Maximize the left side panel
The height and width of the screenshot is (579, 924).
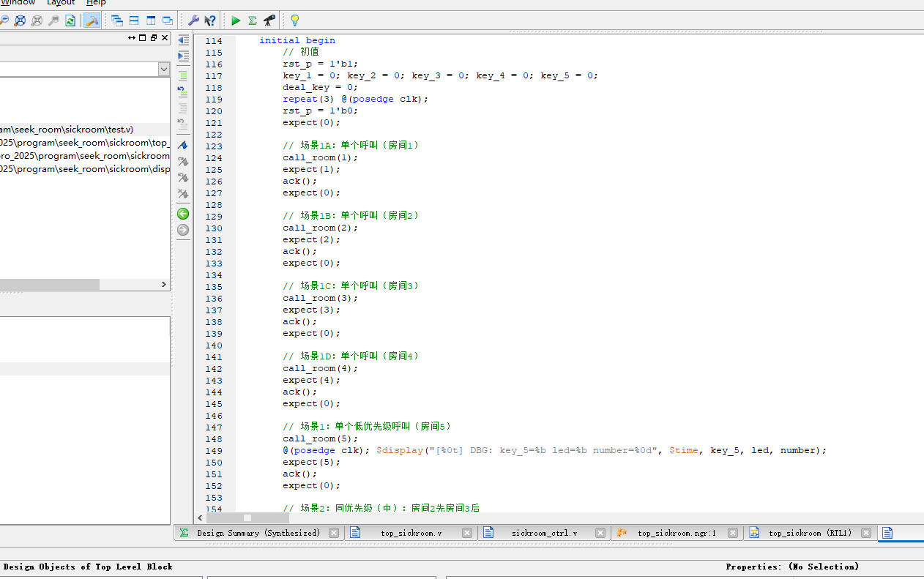143,37
